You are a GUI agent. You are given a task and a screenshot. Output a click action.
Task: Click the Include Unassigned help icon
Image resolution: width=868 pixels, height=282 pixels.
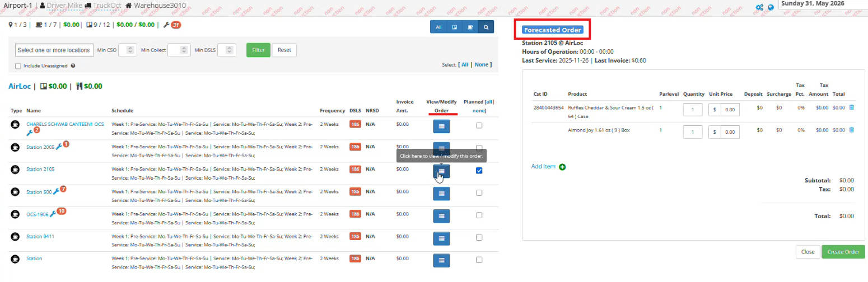coord(73,65)
